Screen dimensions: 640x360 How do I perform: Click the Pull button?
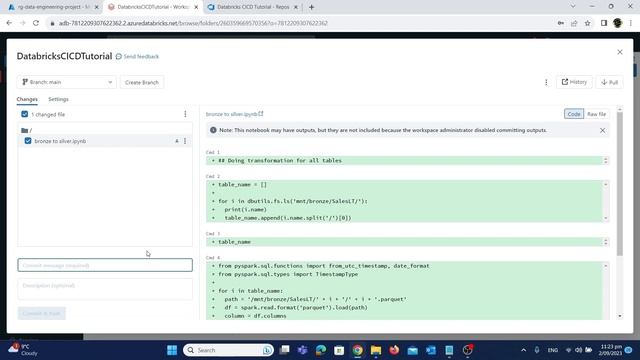609,82
